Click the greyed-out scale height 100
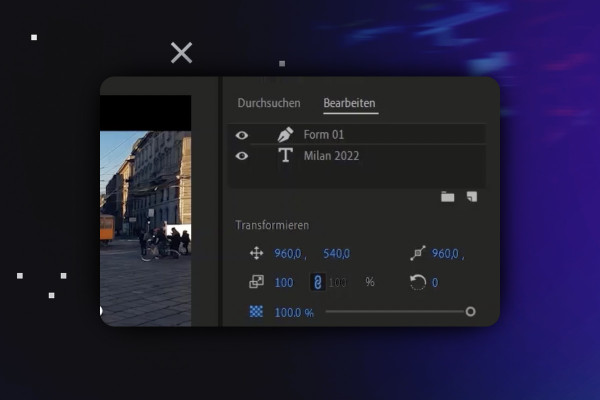This screenshot has height=400, width=600. [x=338, y=282]
